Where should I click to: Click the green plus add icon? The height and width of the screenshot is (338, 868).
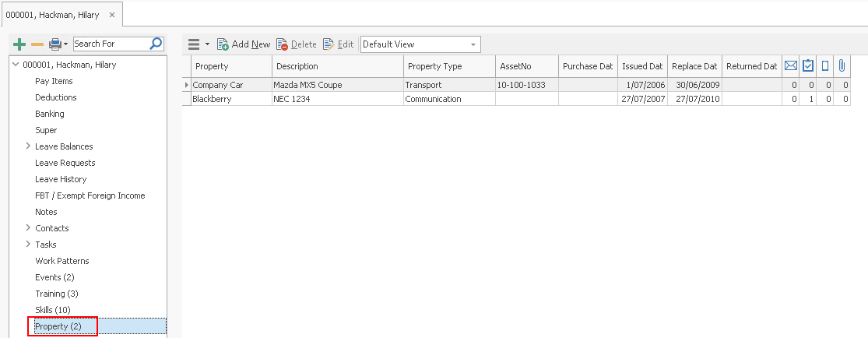pyautogui.click(x=20, y=44)
